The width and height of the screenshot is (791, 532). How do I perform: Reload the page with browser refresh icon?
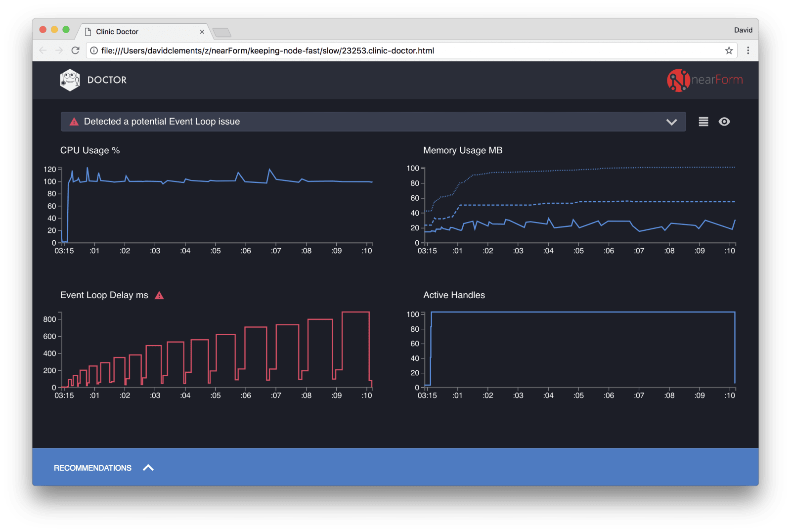click(75, 50)
